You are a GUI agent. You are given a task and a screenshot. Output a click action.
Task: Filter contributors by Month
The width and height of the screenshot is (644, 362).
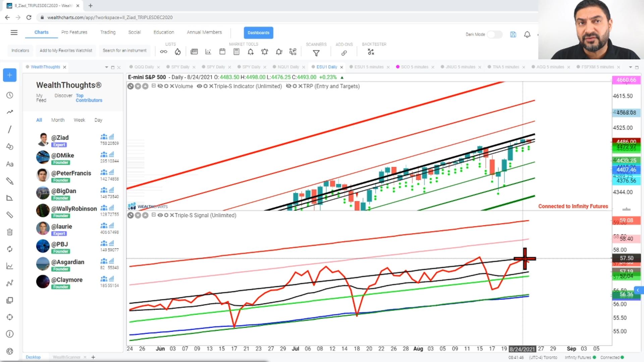tap(58, 120)
